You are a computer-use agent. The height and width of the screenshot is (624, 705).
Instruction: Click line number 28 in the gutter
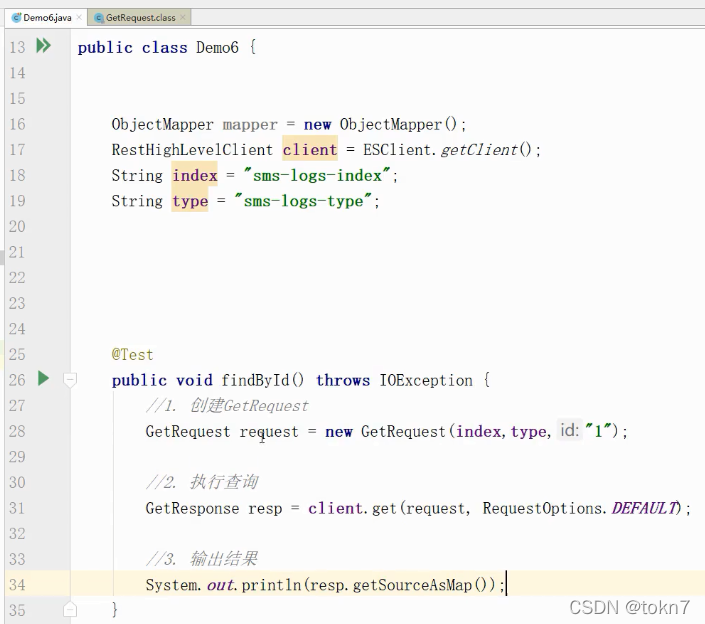point(17,431)
